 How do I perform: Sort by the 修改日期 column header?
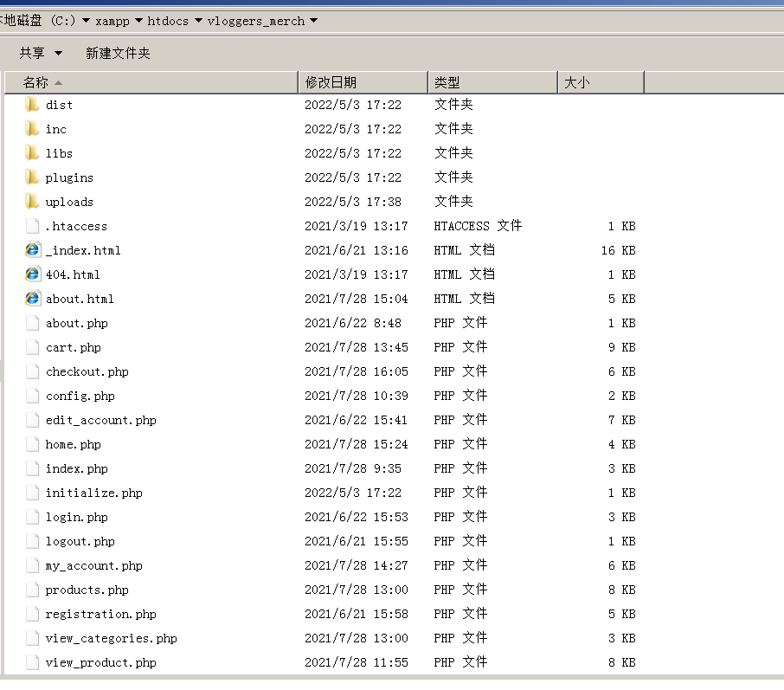click(363, 82)
